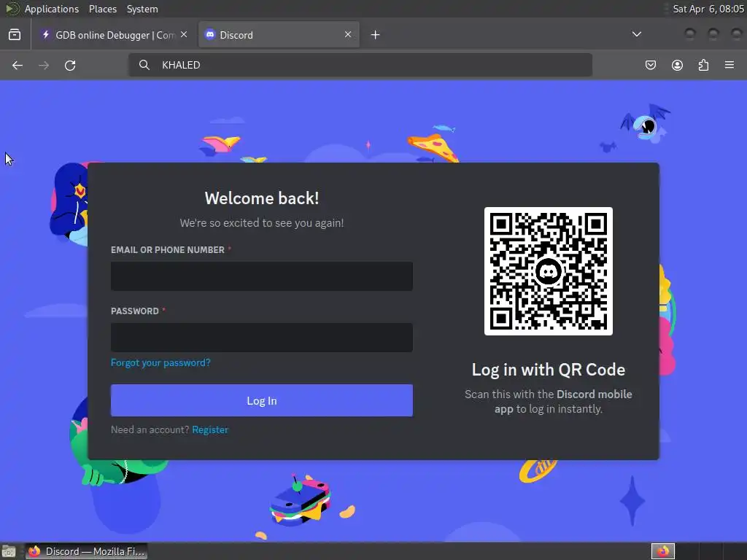Click the Firefox workspace switcher thumbnail
747x560 pixels.
[662, 551]
